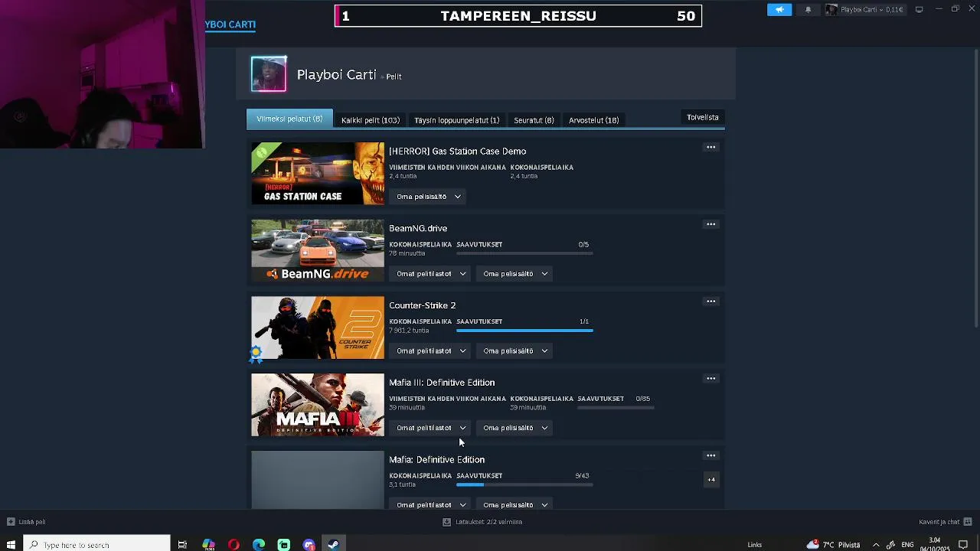Open more options for Counter-Strike 2
980x551 pixels.
point(711,302)
